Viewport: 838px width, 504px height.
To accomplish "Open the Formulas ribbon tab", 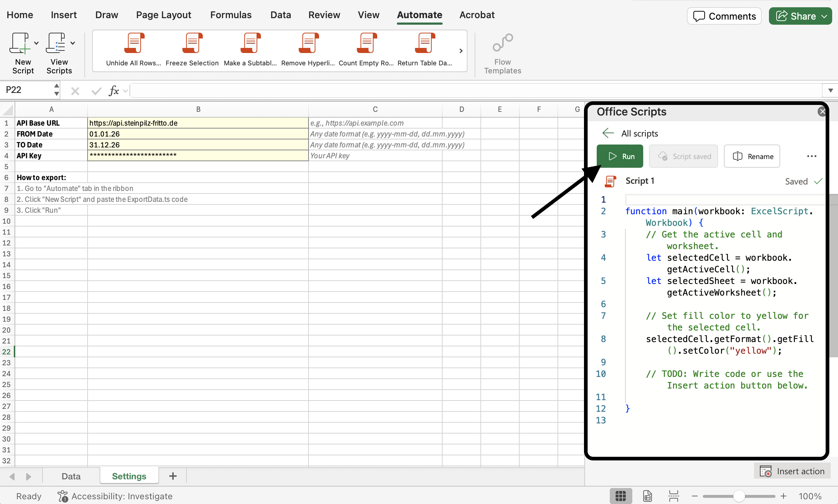I will click(231, 15).
